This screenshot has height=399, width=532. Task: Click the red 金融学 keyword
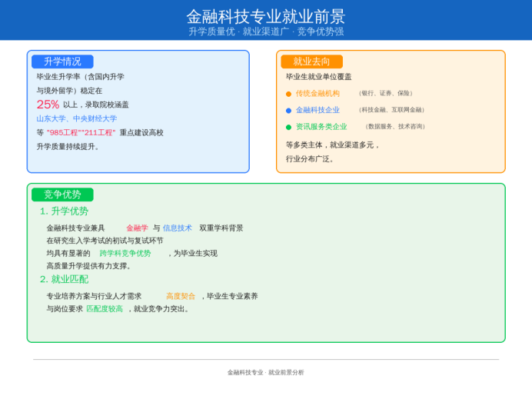pos(137,228)
